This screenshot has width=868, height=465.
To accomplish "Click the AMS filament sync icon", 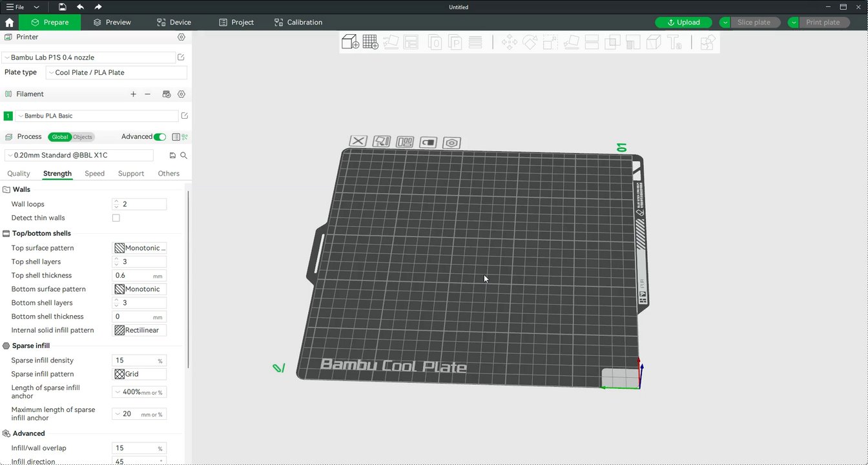I will click(x=167, y=94).
